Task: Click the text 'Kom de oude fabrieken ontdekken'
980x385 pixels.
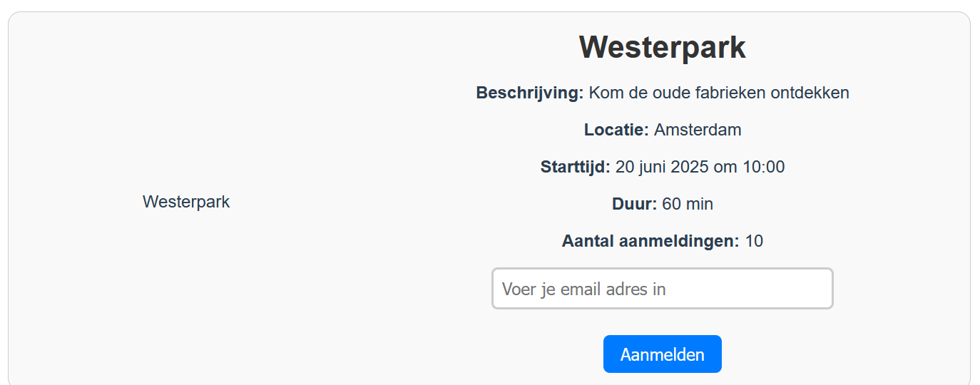Action: pos(719,93)
